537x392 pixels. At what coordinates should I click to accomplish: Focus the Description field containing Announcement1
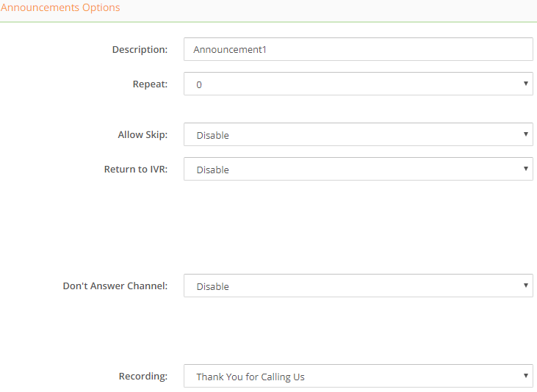(358, 49)
